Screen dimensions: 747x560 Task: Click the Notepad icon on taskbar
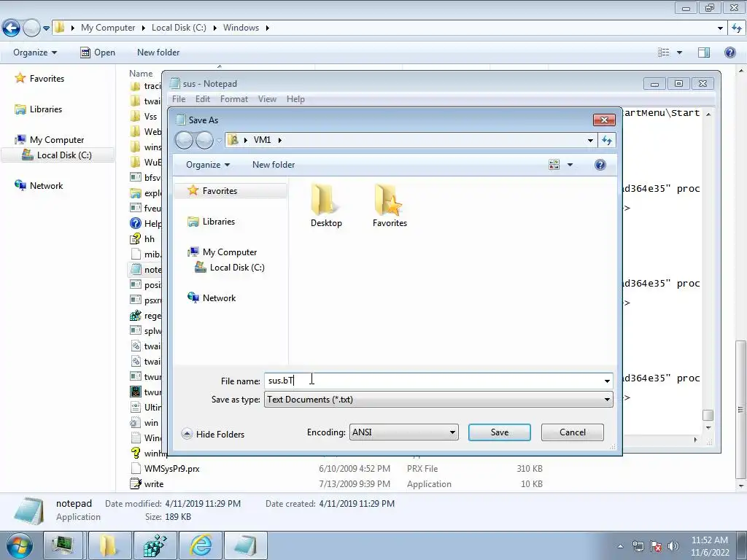pyautogui.click(x=246, y=545)
